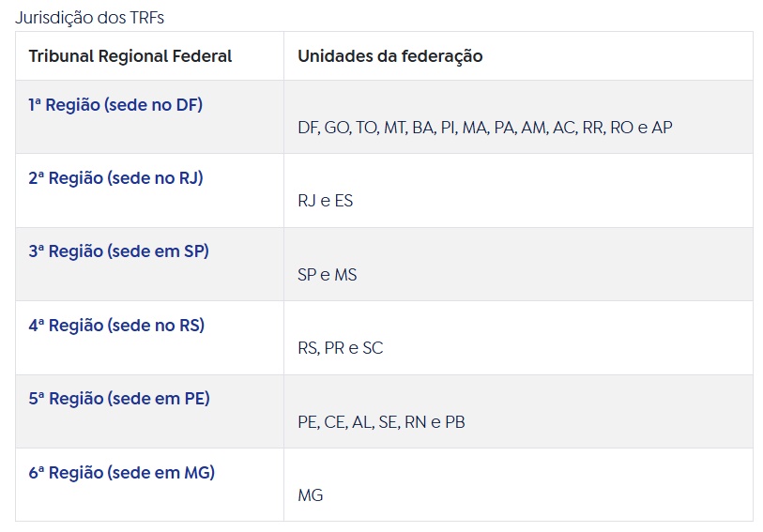Click the "SP e MS" table cell
Screen dimensions: 763x532
point(327,275)
